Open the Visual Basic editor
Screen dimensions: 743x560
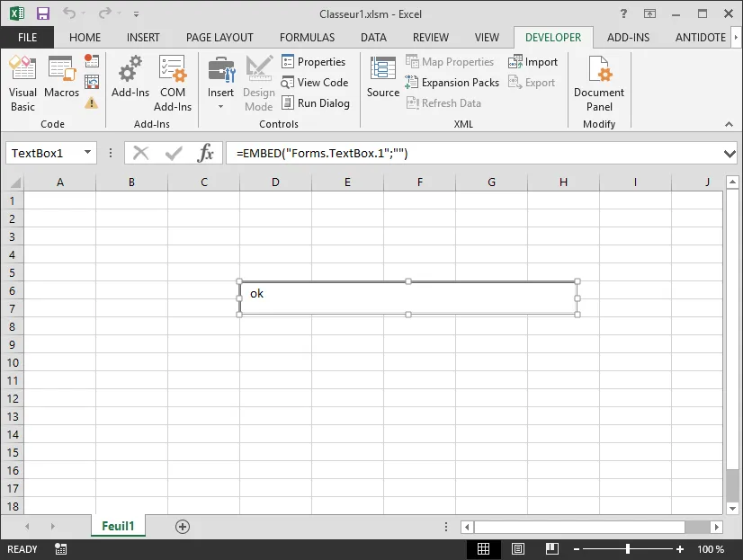point(22,84)
